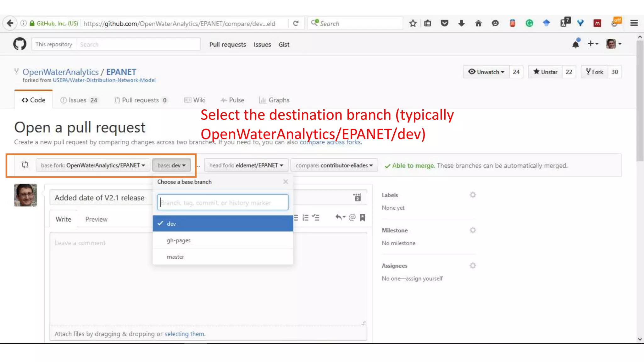The image size is (644, 362).
Task: Click Pull requests in top navigation
Action: point(228,44)
